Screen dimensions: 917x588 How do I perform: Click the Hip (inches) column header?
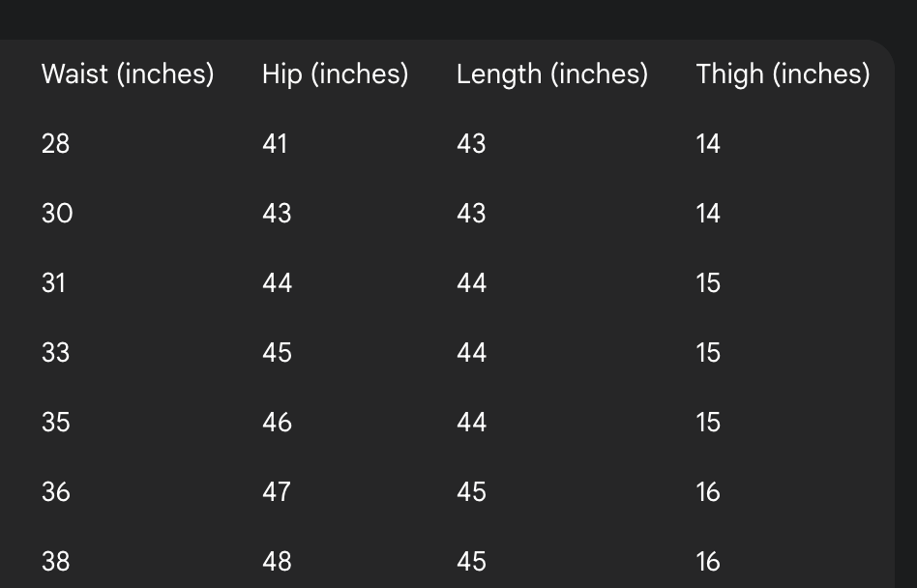335,74
